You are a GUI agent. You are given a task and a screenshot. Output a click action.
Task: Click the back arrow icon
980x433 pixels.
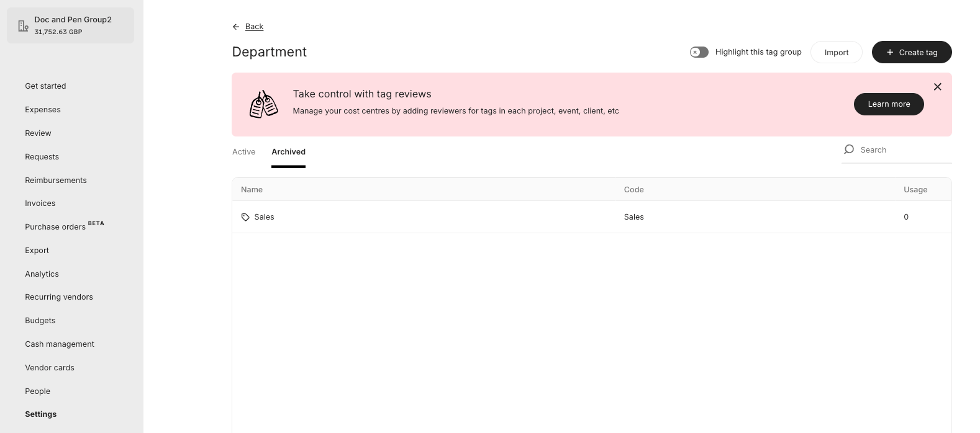(236, 27)
